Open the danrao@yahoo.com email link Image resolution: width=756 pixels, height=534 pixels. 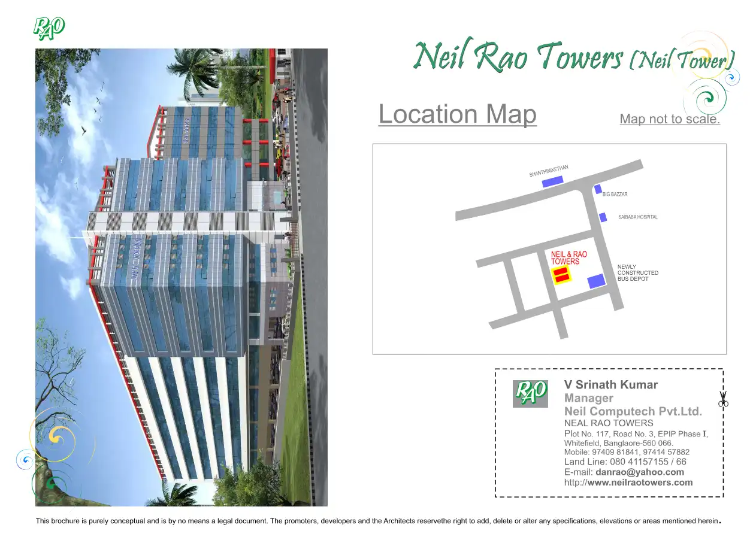(x=639, y=472)
